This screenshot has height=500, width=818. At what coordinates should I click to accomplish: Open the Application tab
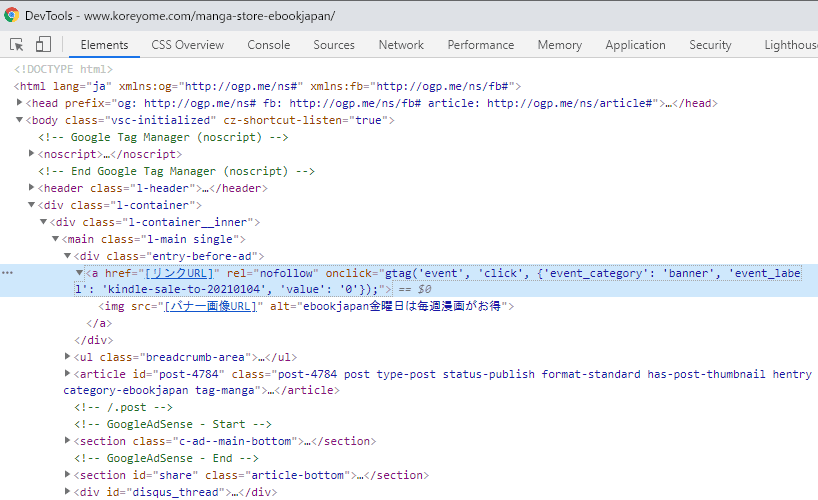tap(635, 45)
